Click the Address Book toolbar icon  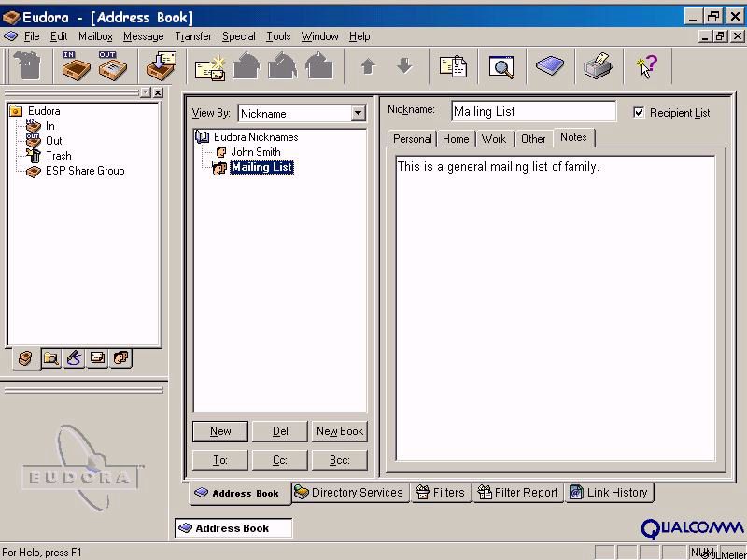550,64
